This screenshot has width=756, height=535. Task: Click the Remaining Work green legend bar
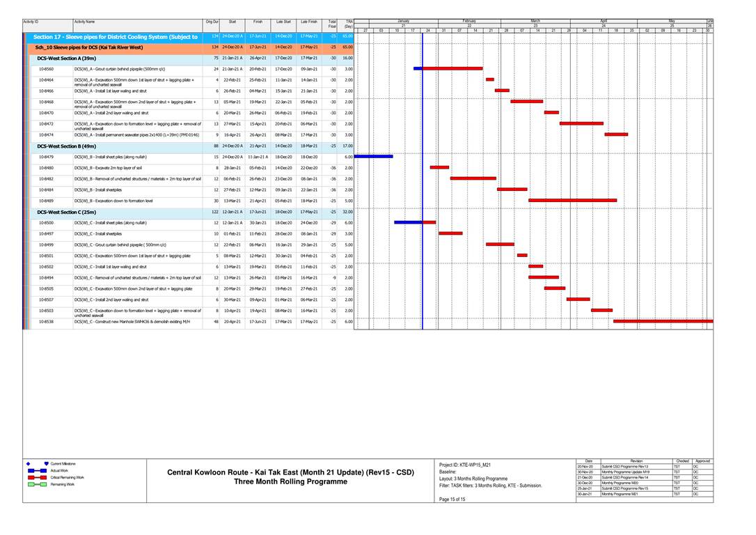pos(36,484)
